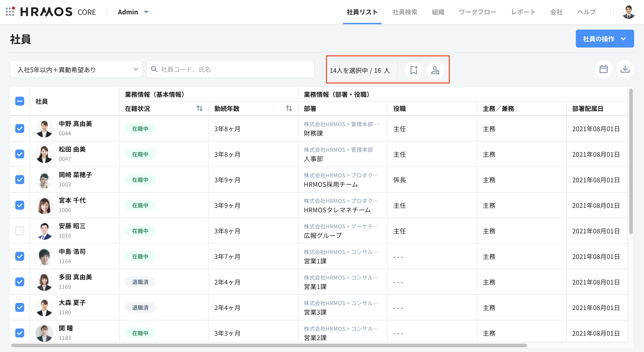Check the box for 安藤 昭三
Image resolution: width=644 pixels, height=352 pixels.
(20, 230)
